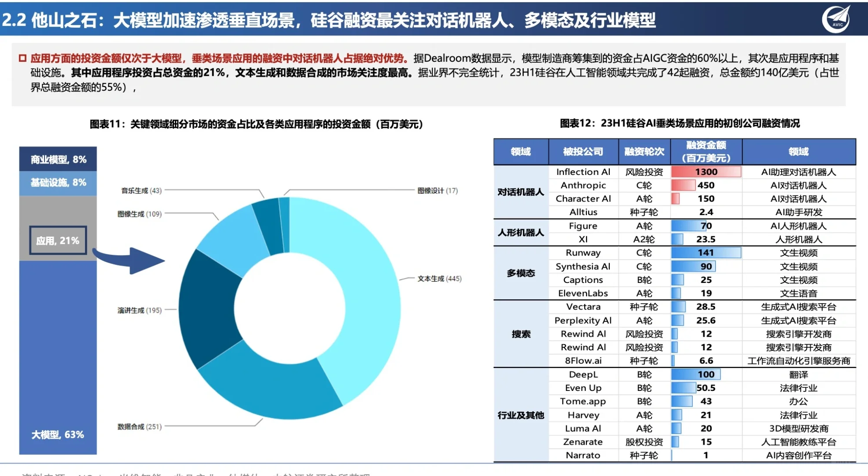Click the A2轮 funding round cell
The height and width of the screenshot is (476, 868).
[644, 239]
